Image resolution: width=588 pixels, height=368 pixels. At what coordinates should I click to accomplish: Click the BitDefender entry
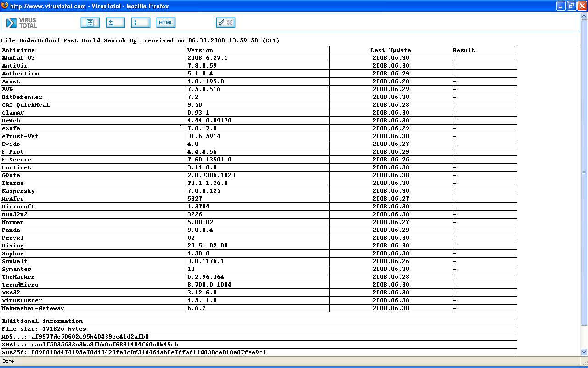click(x=22, y=97)
